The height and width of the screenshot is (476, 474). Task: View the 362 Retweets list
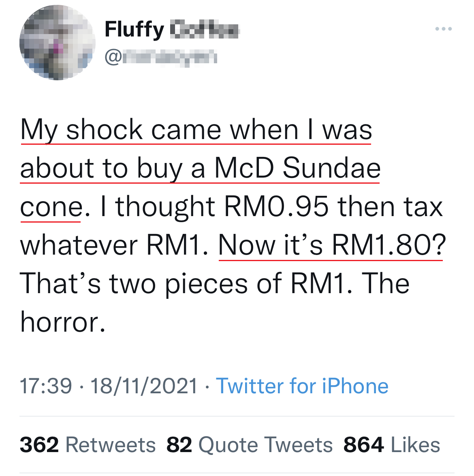(x=88, y=445)
